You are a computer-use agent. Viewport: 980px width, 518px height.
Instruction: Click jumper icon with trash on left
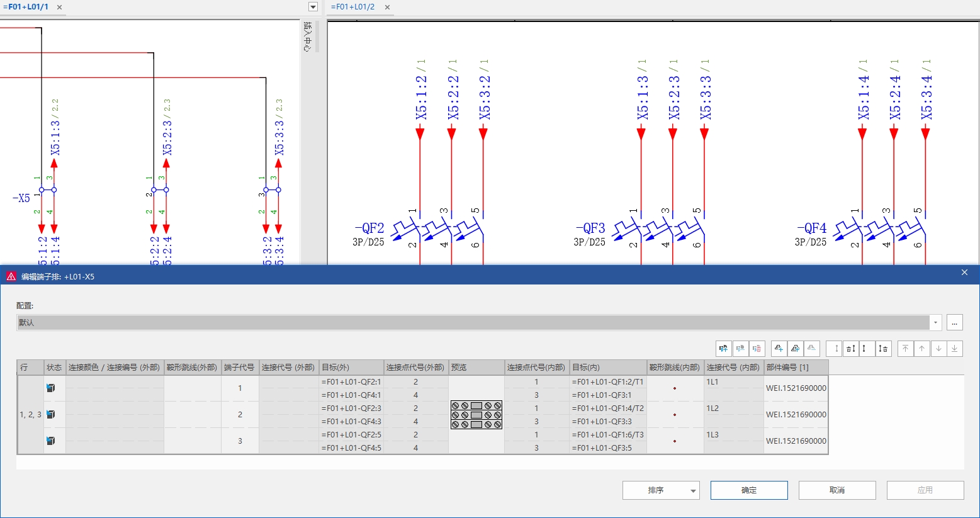850,349
